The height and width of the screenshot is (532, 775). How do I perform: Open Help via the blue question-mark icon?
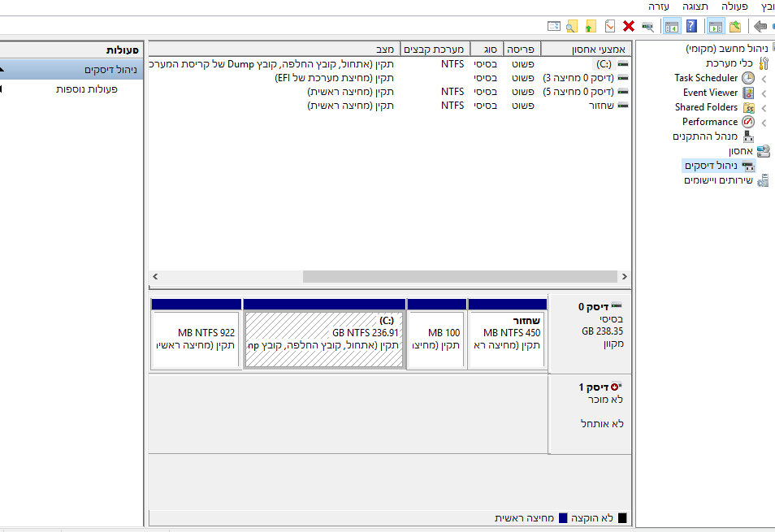click(691, 26)
